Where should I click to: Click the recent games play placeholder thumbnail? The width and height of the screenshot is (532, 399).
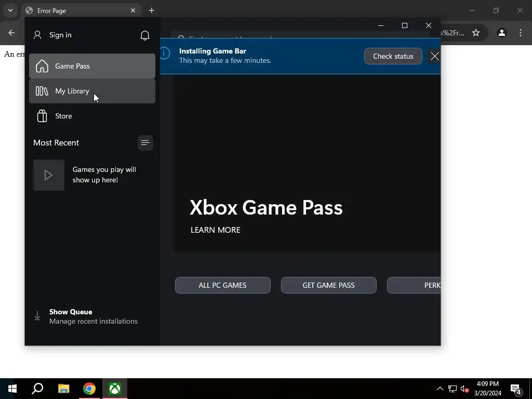pos(48,175)
